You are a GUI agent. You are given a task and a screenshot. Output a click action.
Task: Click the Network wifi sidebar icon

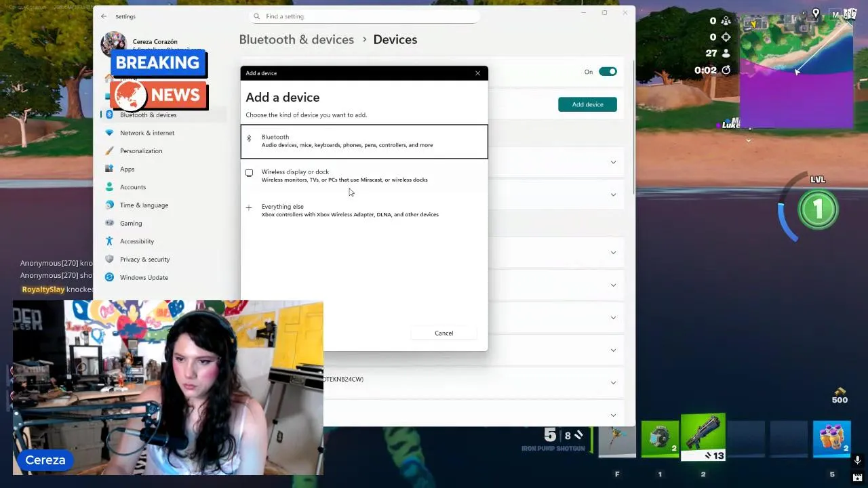(x=109, y=133)
